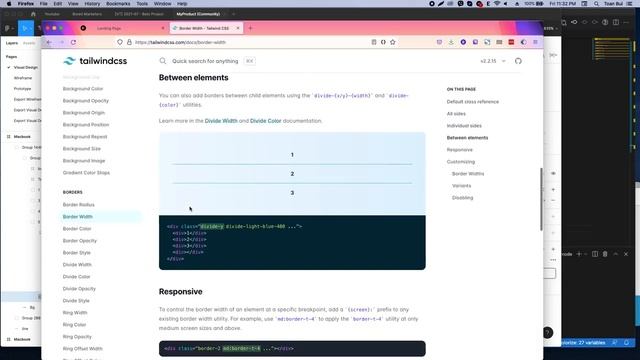The image size is (640, 360).
Task: Open the Pocket icon in Firefox toolbar
Action: [x=439, y=42]
